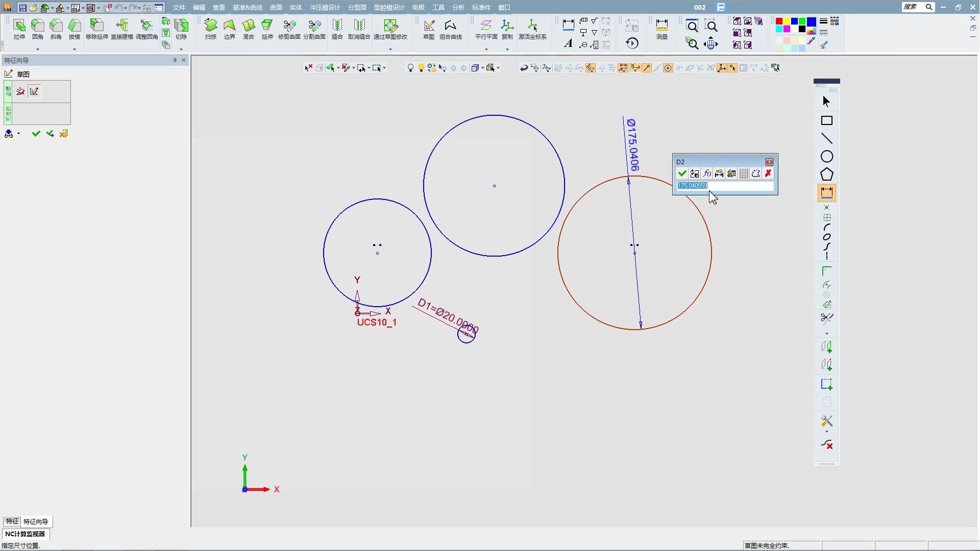
Task: Click the 测量 measure tool
Action: [661, 29]
